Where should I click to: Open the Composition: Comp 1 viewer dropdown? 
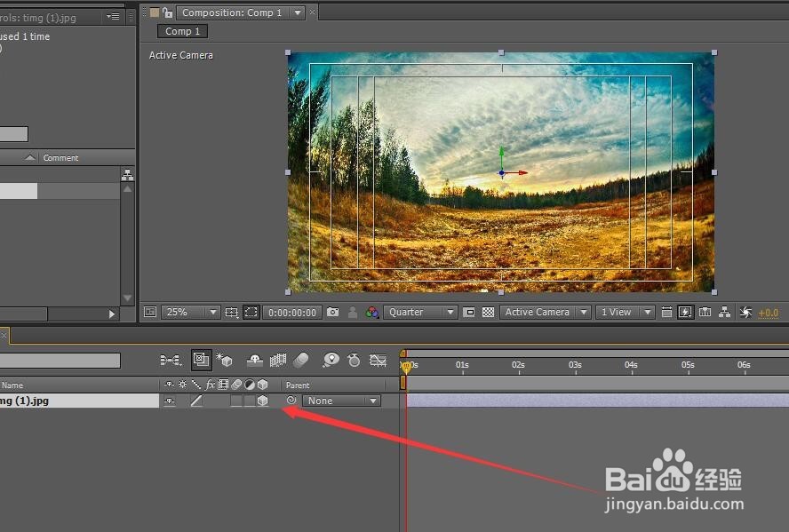(x=241, y=12)
